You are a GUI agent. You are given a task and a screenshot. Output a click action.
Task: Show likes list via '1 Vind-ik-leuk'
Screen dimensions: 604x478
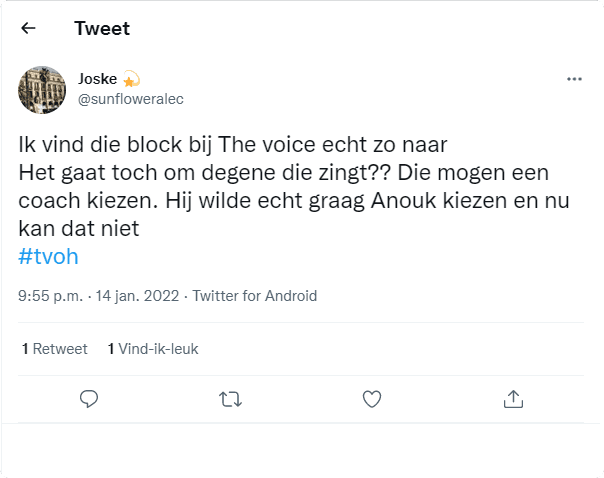[153, 349]
